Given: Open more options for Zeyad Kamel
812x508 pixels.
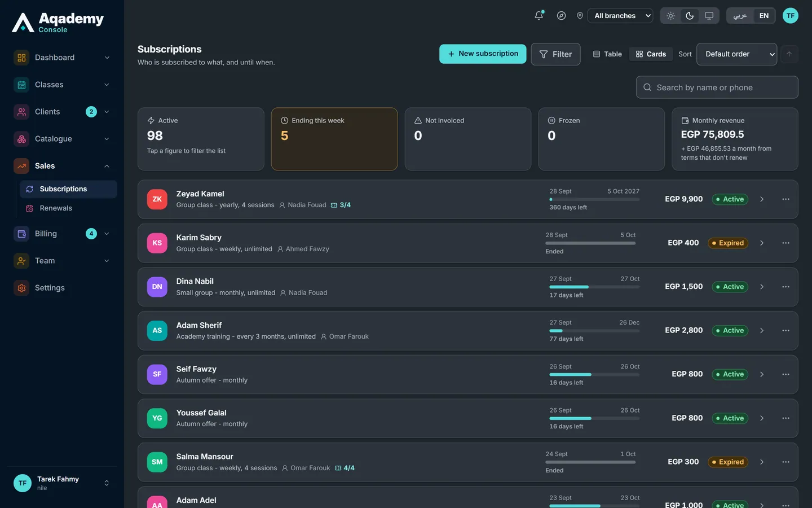Looking at the screenshot, I should (x=785, y=199).
